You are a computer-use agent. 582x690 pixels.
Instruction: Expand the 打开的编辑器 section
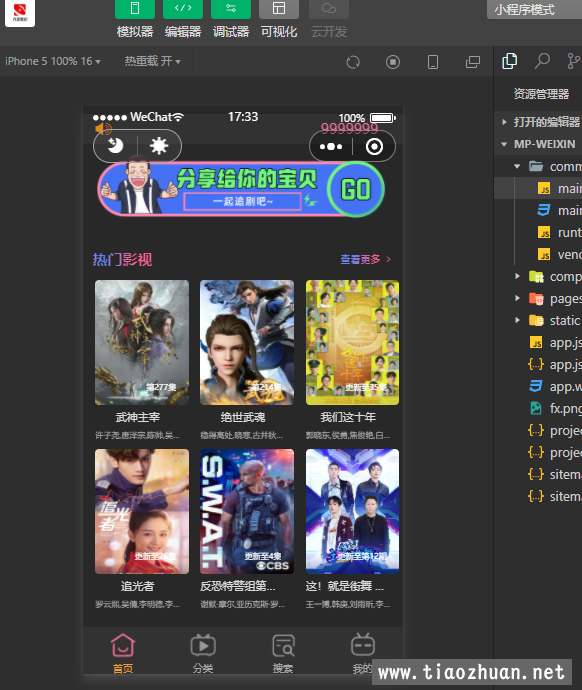(542, 122)
